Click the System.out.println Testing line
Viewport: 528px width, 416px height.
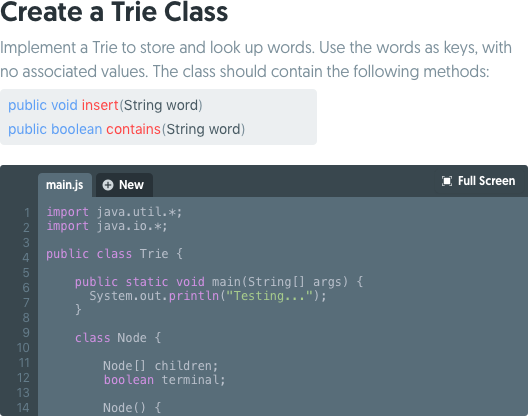point(208,296)
